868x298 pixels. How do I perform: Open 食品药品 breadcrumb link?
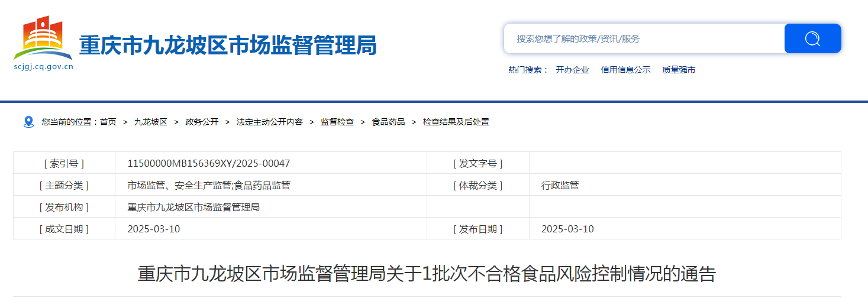coord(388,122)
